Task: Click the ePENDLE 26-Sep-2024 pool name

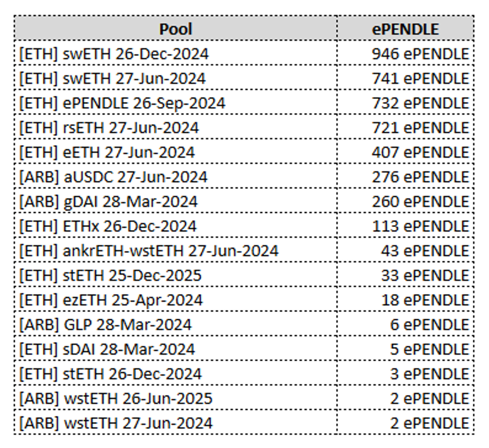Action: point(122,103)
